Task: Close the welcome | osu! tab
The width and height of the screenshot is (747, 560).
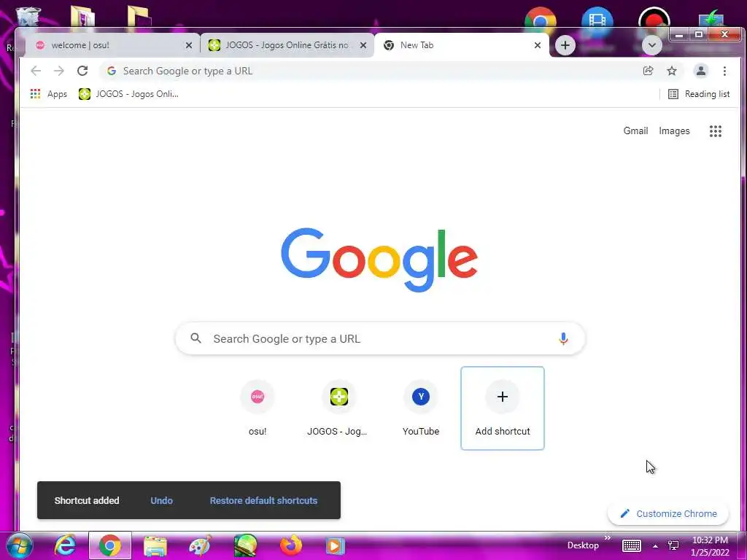Action: (189, 45)
